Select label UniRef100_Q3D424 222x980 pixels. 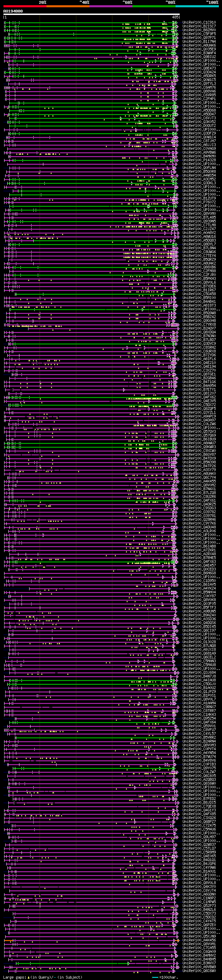tap(199, 72)
